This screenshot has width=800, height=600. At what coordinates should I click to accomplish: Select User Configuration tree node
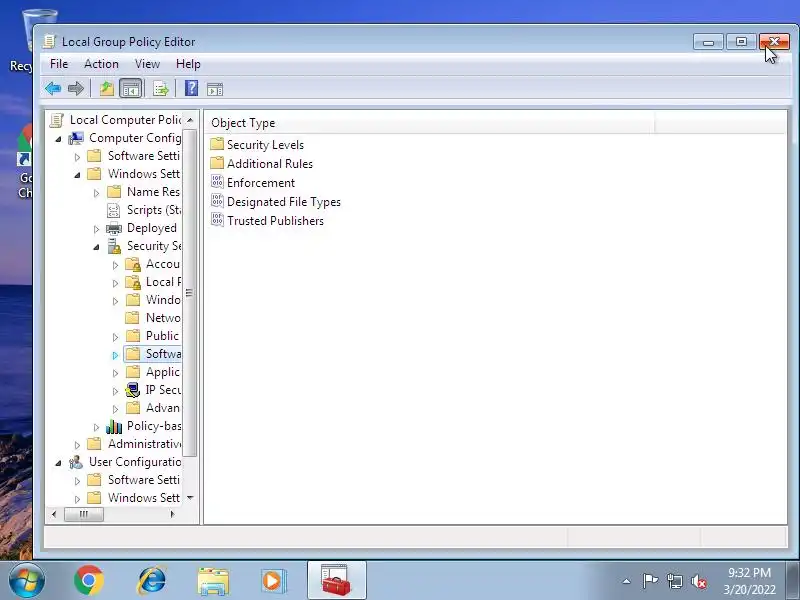click(126, 462)
